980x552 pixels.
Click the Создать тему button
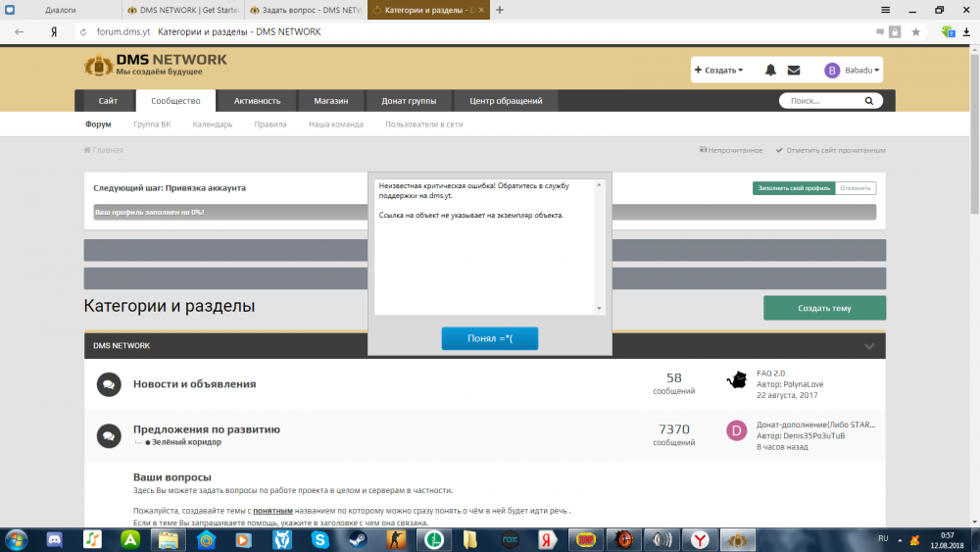824,308
